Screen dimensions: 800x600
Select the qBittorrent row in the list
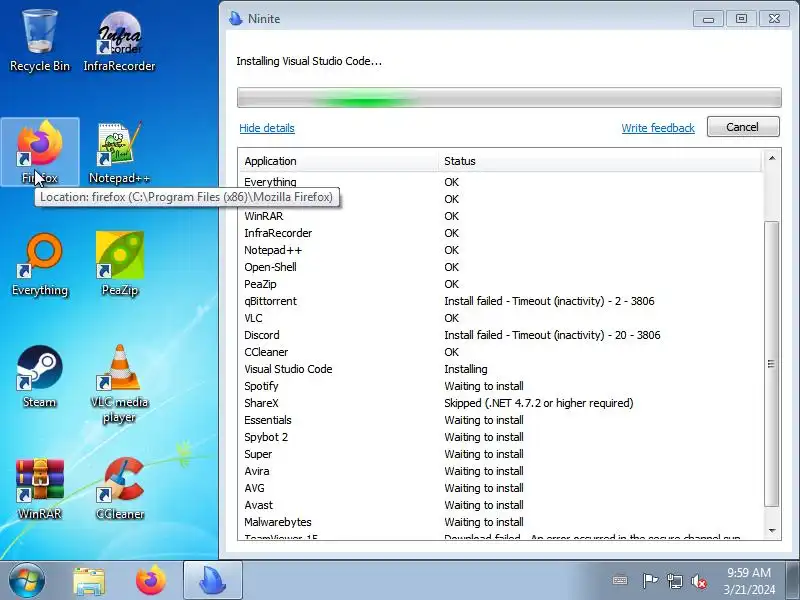(500, 302)
